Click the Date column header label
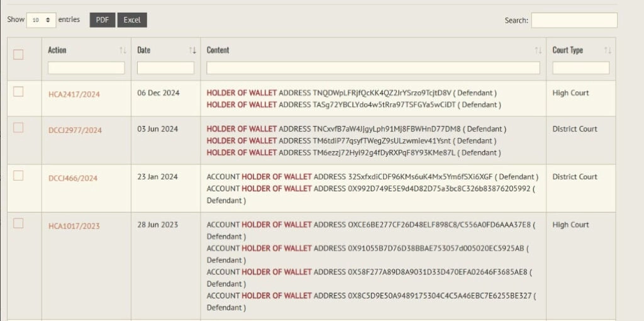This screenshot has width=644, height=321. click(144, 50)
